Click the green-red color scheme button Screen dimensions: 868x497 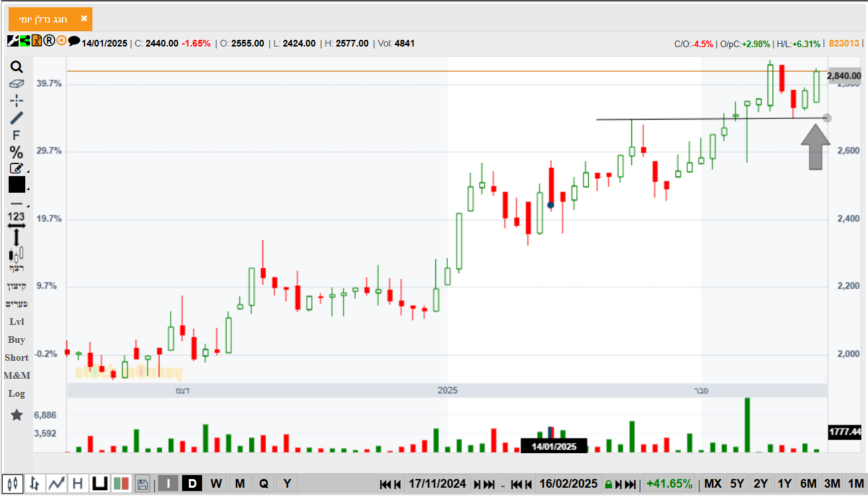tap(121, 484)
